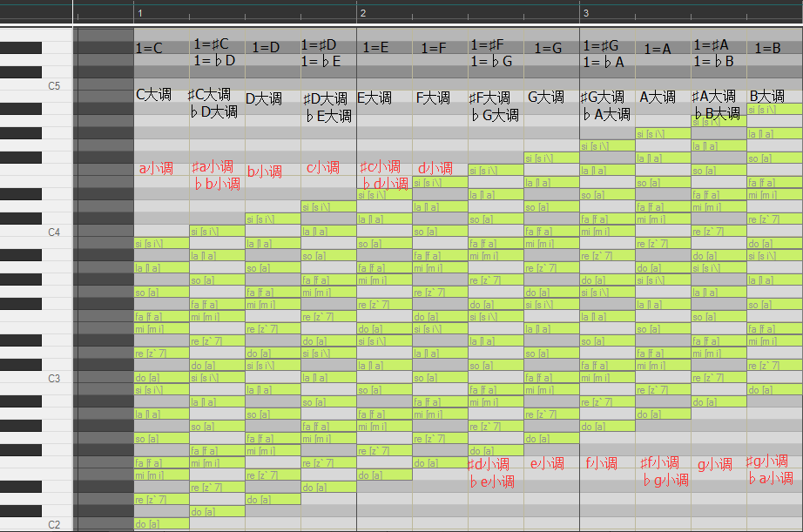The width and height of the screenshot is (803, 532).
Task: Select the "F大调" label
Action: tap(433, 98)
